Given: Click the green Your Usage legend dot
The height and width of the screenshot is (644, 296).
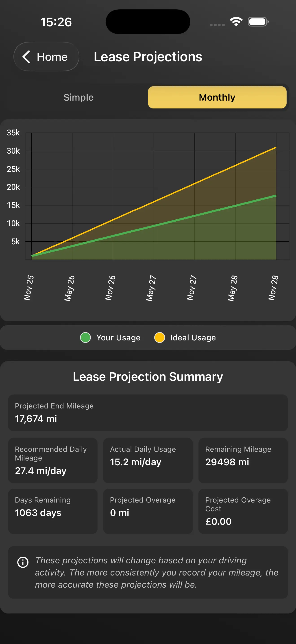Looking at the screenshot, I should (85, 337).
